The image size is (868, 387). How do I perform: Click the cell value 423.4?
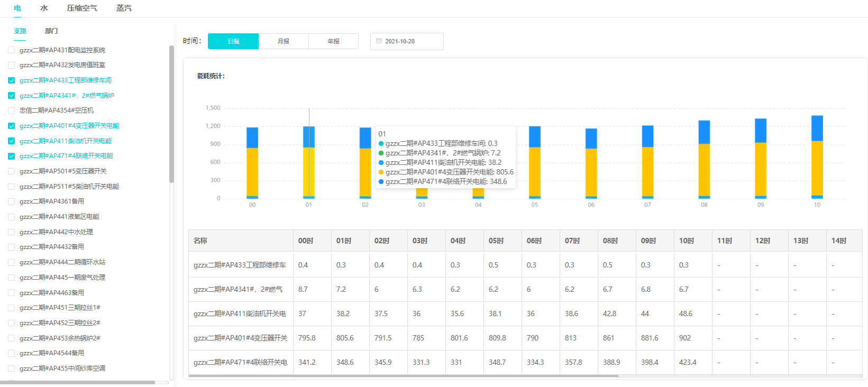tap(688, 362)
